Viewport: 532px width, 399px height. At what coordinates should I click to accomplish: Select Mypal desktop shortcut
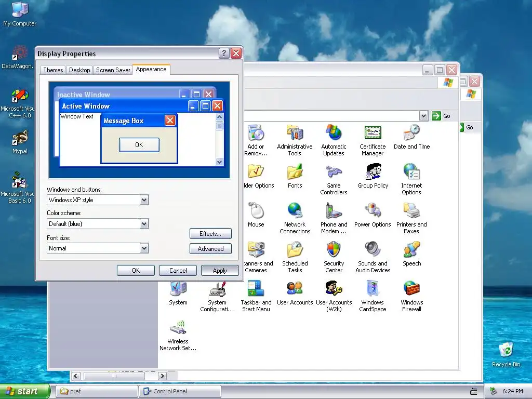[x=20, y=142]
